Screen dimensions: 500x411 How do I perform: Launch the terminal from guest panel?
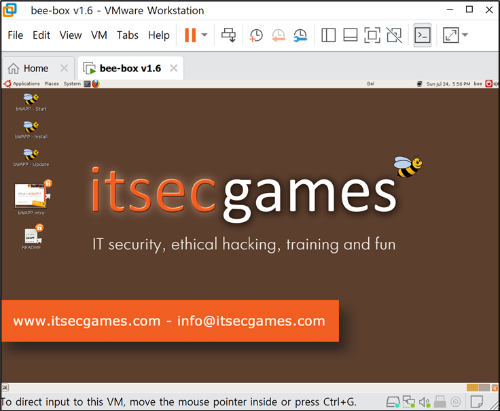tap(87, 84)
